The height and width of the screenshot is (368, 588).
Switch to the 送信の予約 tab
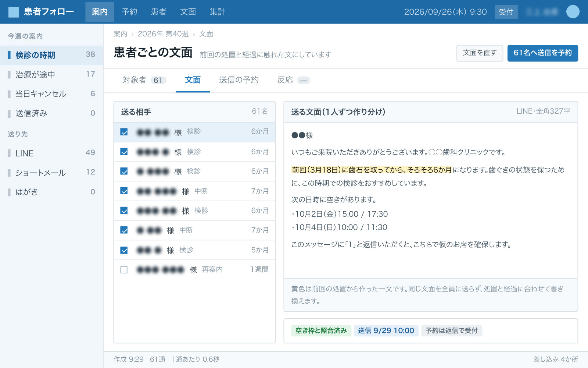(x=239, y=80)
